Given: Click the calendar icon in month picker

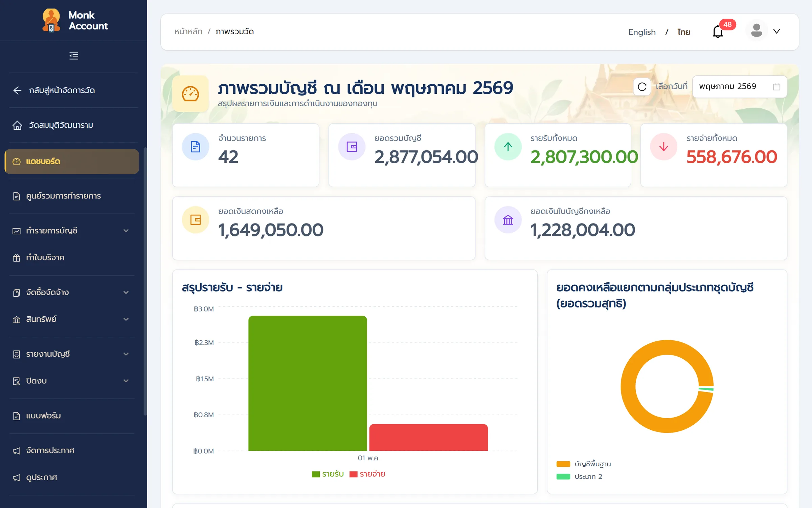Looking at the screenshot, I should 776,87.
